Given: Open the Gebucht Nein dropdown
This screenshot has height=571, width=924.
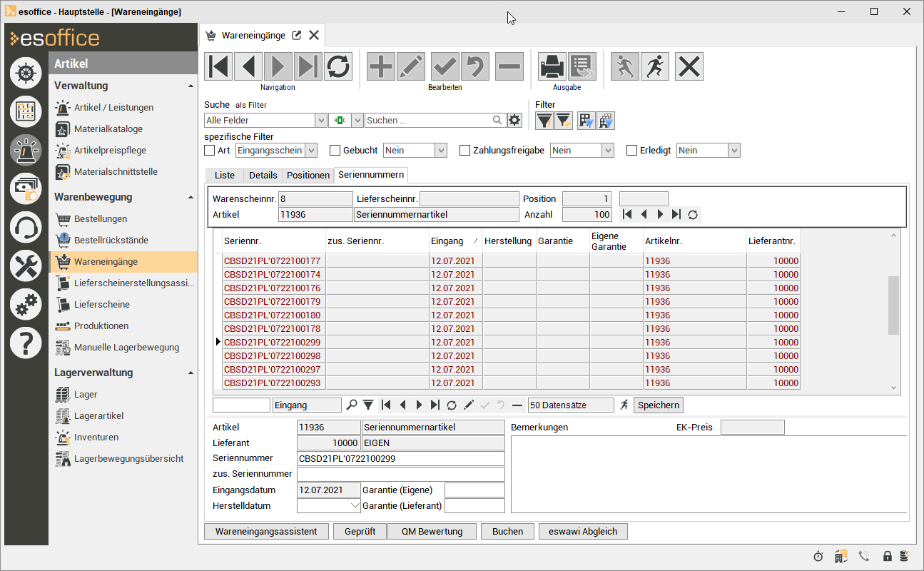Looking at the screenshot, I should coord(441,151).
